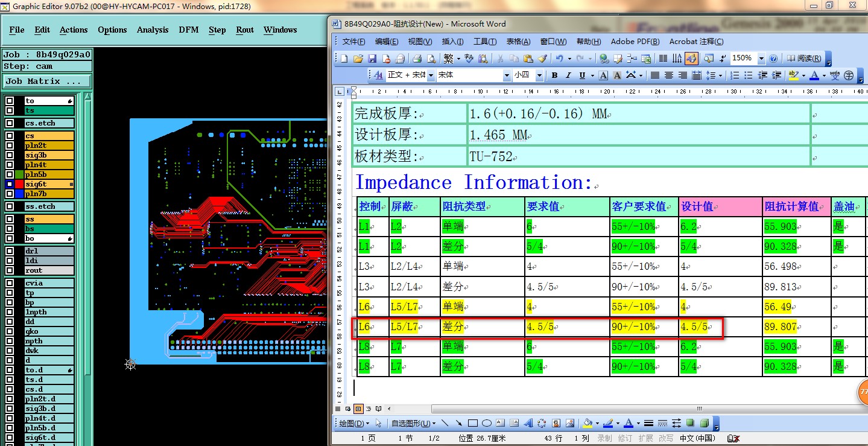
Task: Expand the undo history dropdown arrow
Action: [568, 59]
